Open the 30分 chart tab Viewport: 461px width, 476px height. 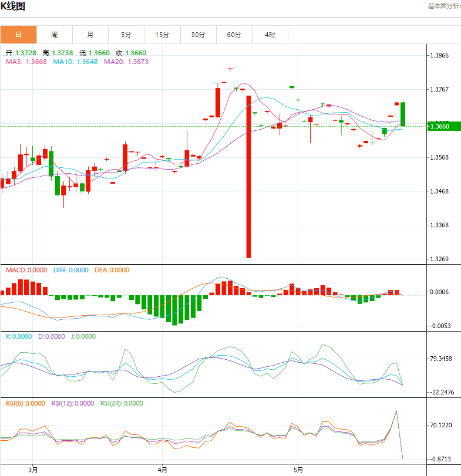coord(198,35)
